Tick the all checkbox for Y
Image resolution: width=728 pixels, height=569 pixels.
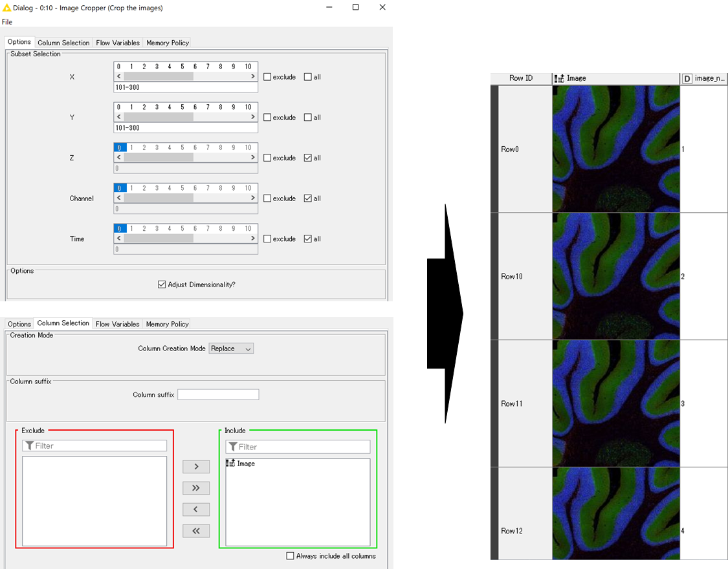[308, 117]
